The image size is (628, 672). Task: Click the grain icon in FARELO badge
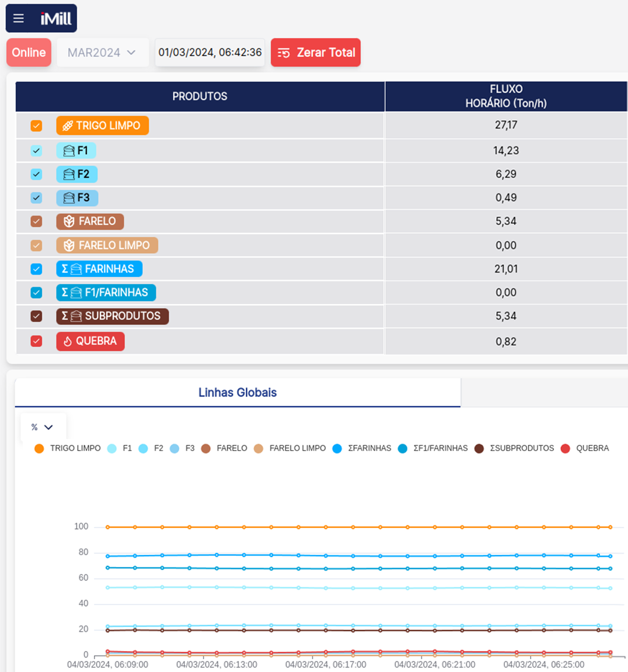tap(69, 222)
